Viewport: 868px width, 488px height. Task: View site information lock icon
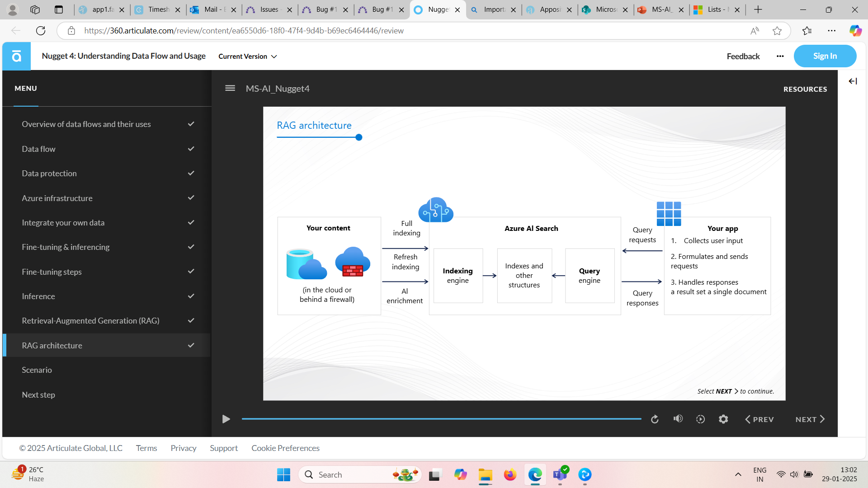point(71,31)
